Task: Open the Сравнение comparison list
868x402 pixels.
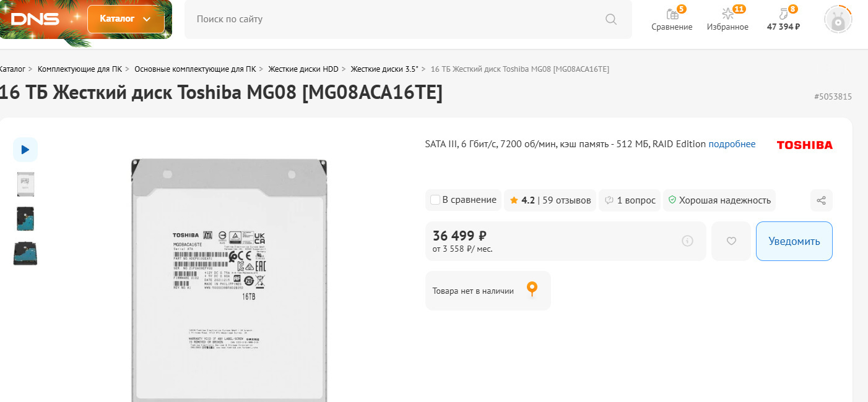Action: tap(672, 20)
